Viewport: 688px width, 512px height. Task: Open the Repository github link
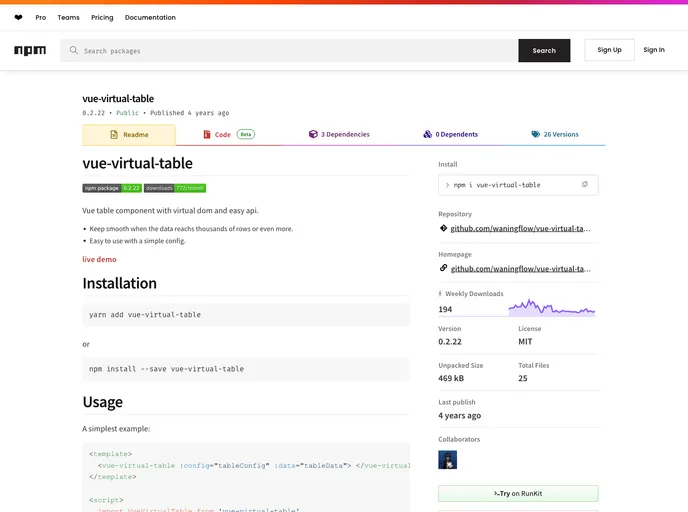(520, 228)
